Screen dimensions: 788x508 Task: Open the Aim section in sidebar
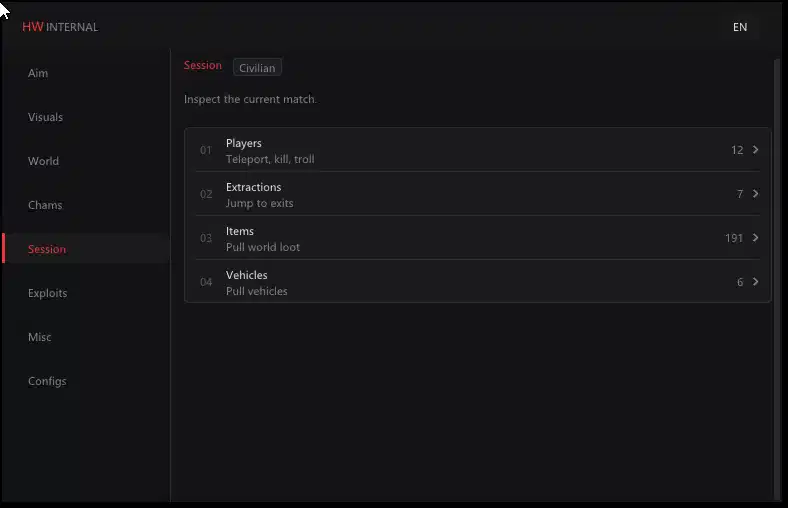[x=38, y=73]
